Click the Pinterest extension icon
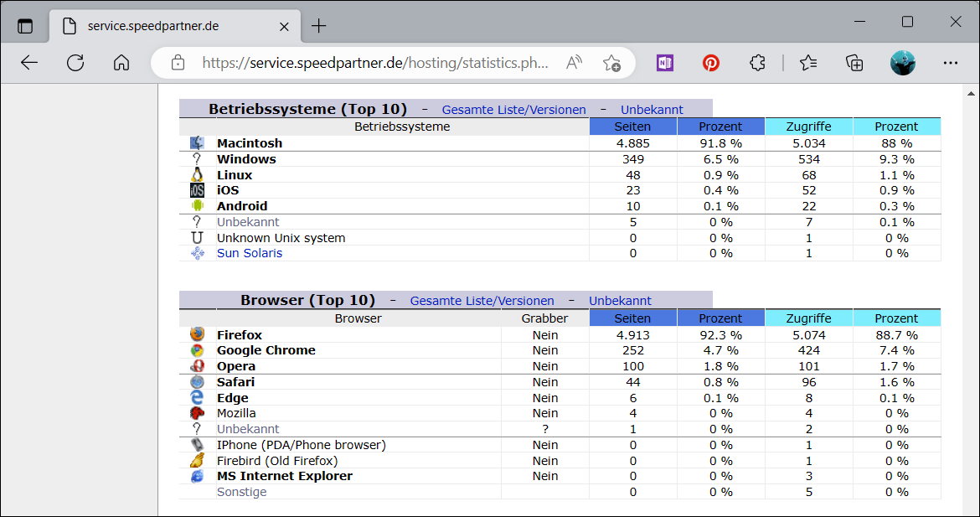This screenshot has width=980, height=517. pyautogui.click(x=711, y=63)
